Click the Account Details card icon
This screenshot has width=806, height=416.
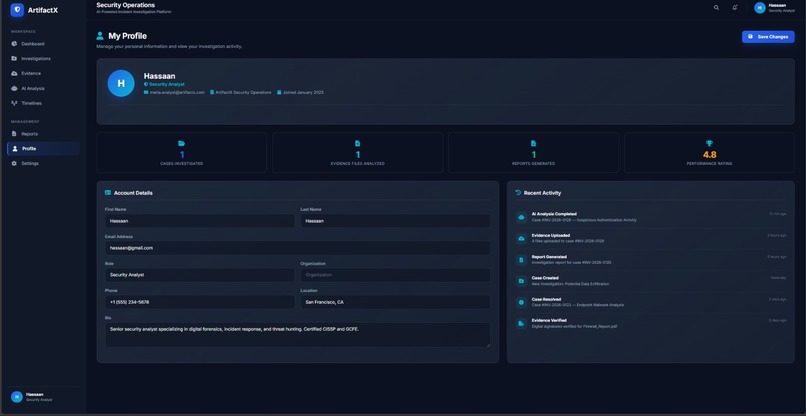coord(108,193)
